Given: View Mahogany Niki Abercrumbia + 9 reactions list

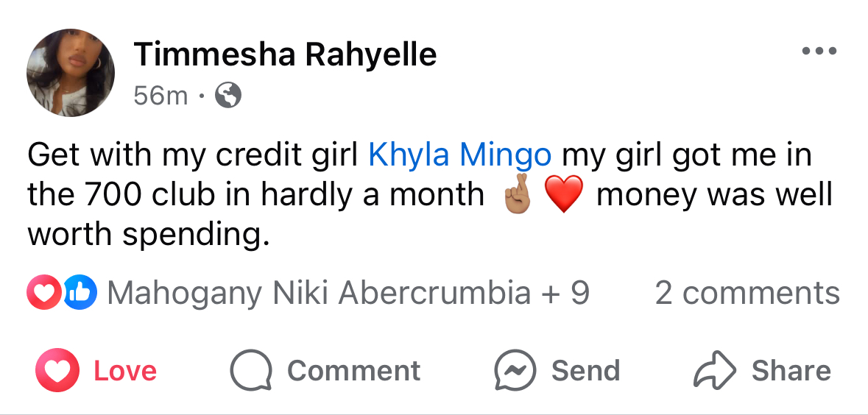Looking at the screenshot, I should coord(347,293).
